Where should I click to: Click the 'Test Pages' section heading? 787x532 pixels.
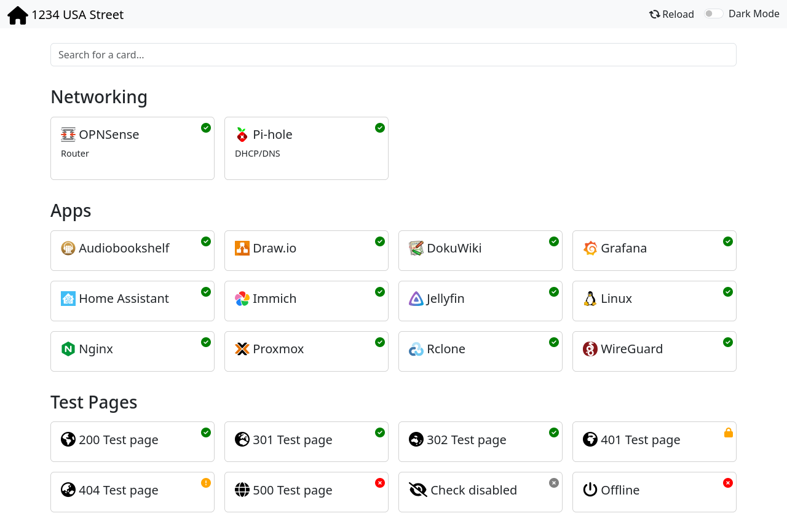point(94,402)
